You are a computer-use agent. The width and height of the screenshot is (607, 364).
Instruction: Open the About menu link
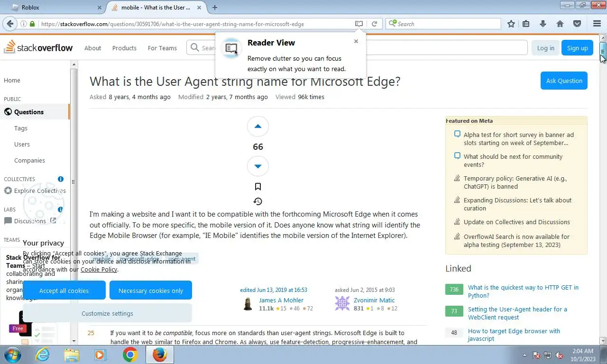(x=92, y=48)
